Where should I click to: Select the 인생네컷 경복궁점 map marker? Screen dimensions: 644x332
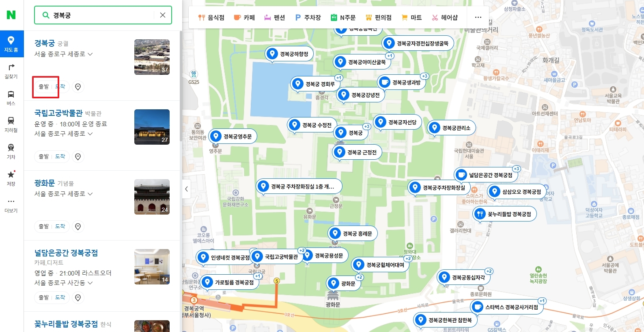[226, 258]
